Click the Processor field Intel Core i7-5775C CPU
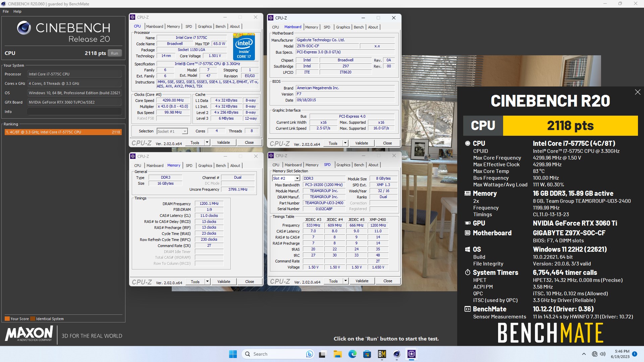The width and height of the screenshot is (644, 362). point(74,74)
